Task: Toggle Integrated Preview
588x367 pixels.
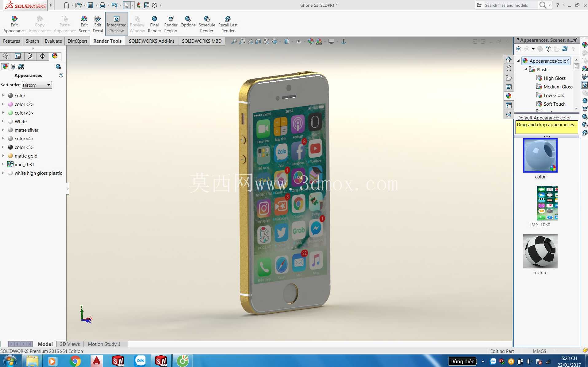Action: [x=116, y=24]
